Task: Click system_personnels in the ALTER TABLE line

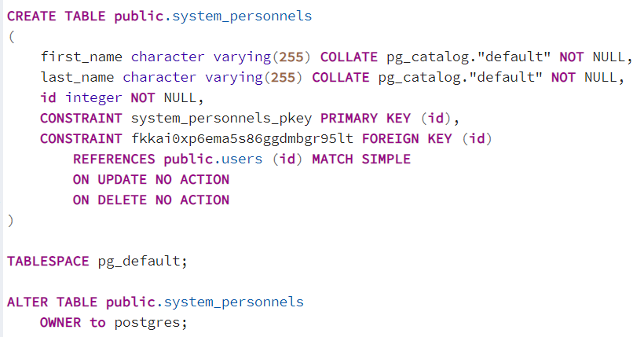Action: coord(234,302)
